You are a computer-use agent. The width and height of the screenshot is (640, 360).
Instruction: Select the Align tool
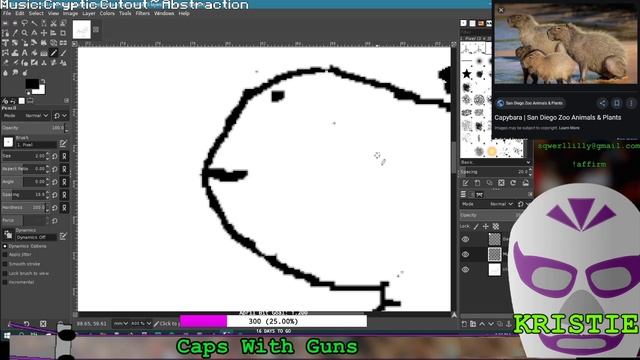[x=53, y=33]
